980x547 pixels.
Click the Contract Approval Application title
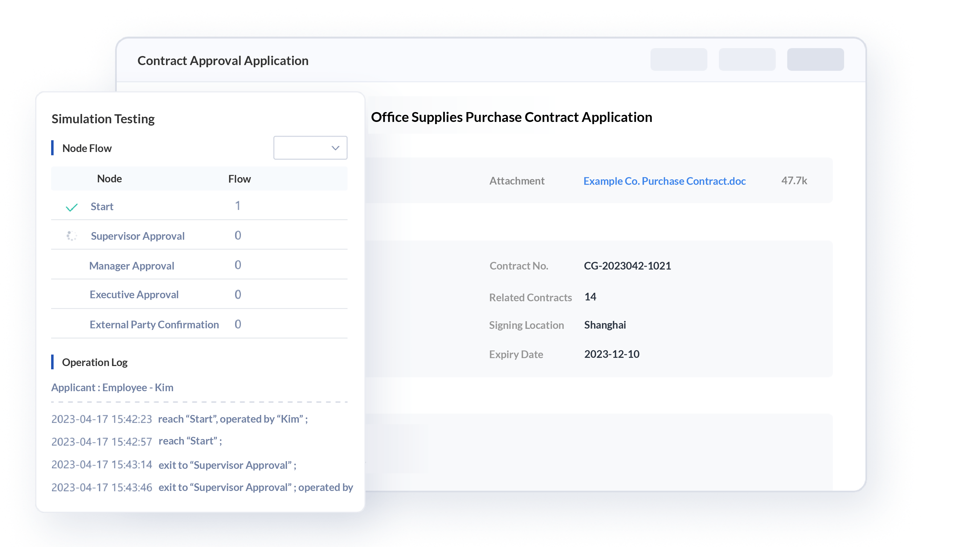(x=223, y=60)
